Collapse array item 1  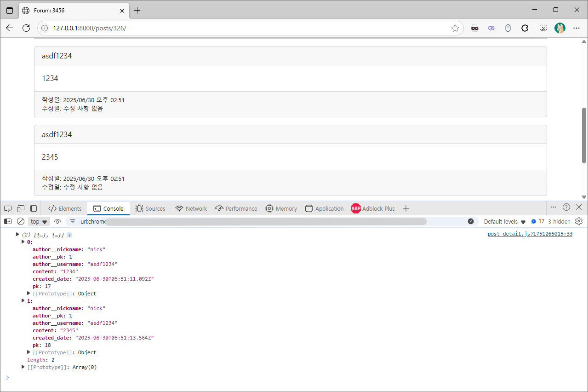[x=23, y=300]
